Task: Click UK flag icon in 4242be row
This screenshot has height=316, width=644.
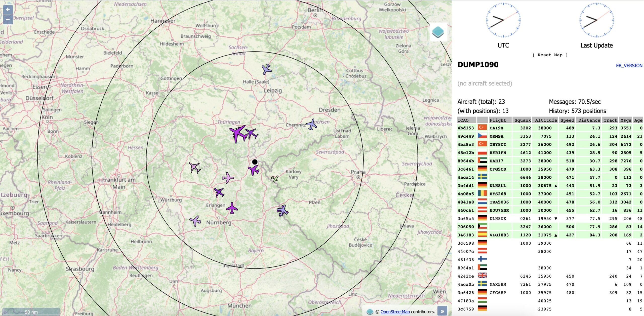Action: pyautogui.click(x=482, y=275)
